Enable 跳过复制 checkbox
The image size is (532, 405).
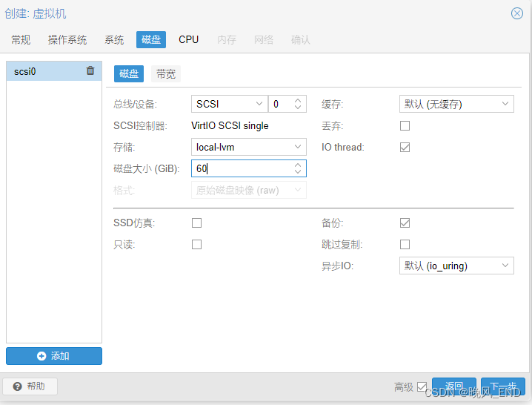[405, 244]
